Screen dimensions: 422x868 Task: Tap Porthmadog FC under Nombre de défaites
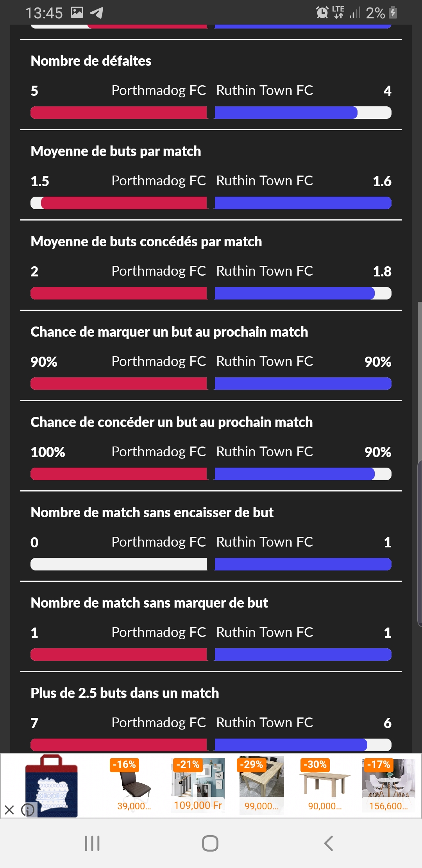coord(159,90)
